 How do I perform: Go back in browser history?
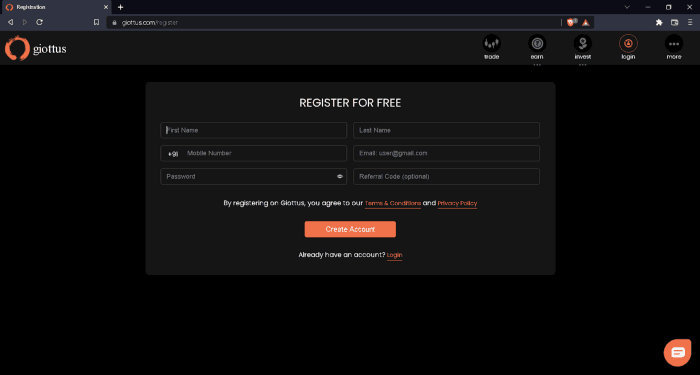coord(10,22)
